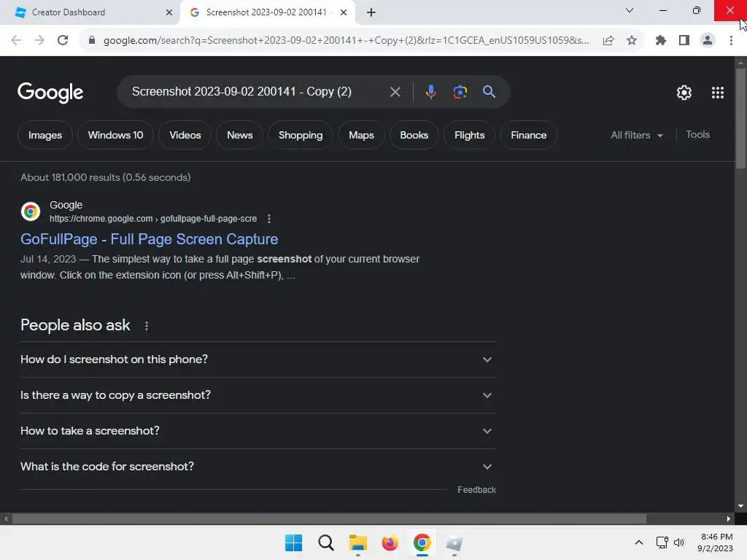Open the last pinned taskbar app
Image resolution: width=747 pixels, height=560 pixels.
tap(454, 542)
